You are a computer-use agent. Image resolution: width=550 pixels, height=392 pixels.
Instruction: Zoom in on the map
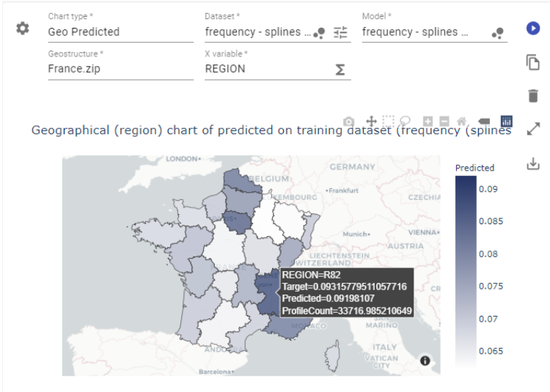tap(428, 121)
